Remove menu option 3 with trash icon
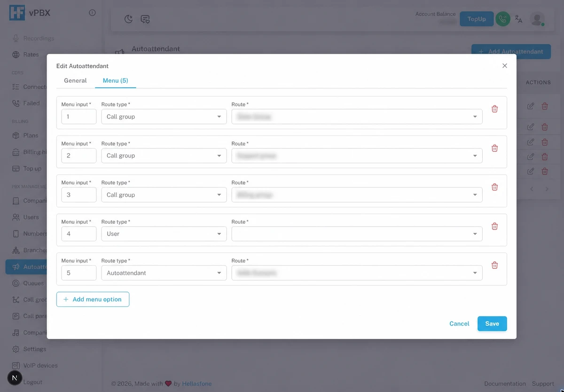The width and height of the screenshot is (564, 392). click(x=494, y=187)
